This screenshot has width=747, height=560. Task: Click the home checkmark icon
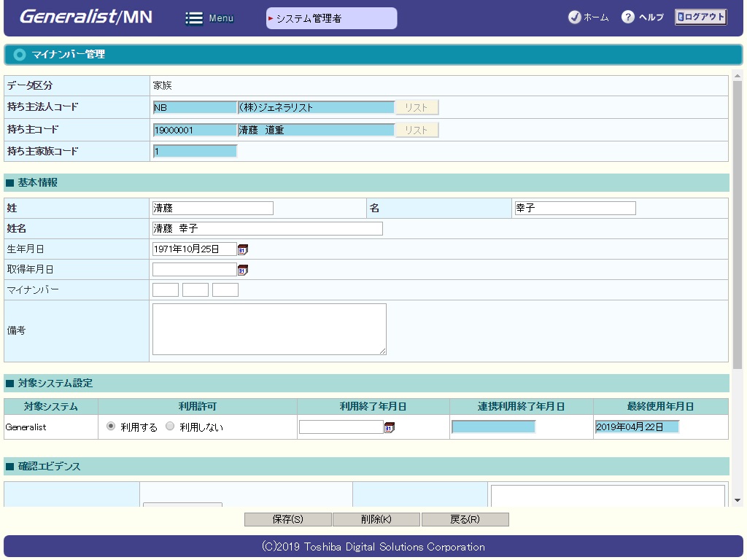click(x=574, y=17)
